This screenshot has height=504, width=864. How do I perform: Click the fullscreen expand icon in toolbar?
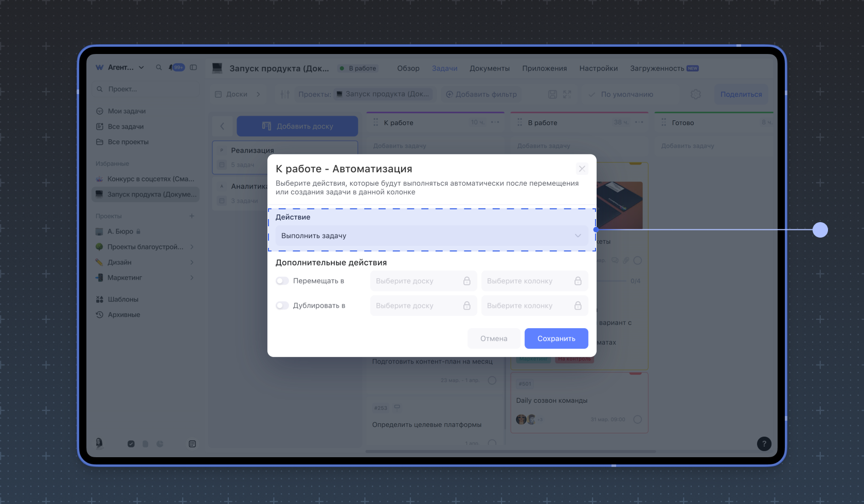[567, 95]
